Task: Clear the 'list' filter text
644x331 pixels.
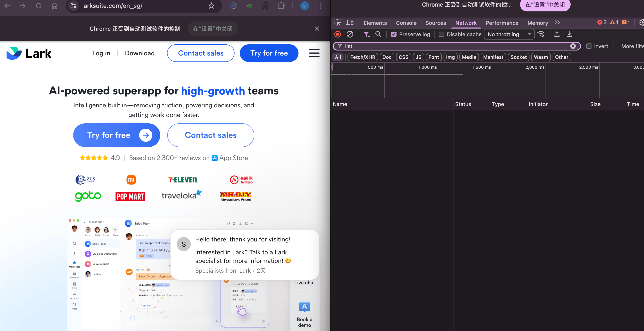Action: [x=573, y=46]
